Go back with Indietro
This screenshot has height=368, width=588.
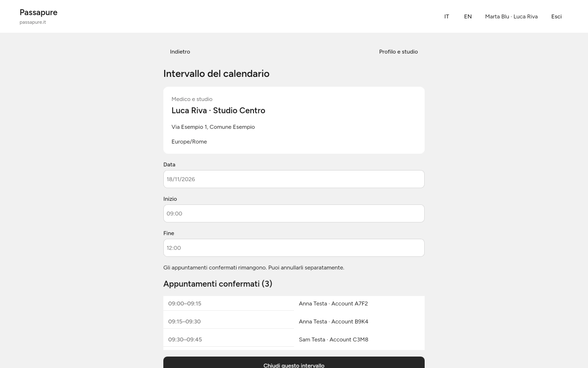tap(180, 52)
